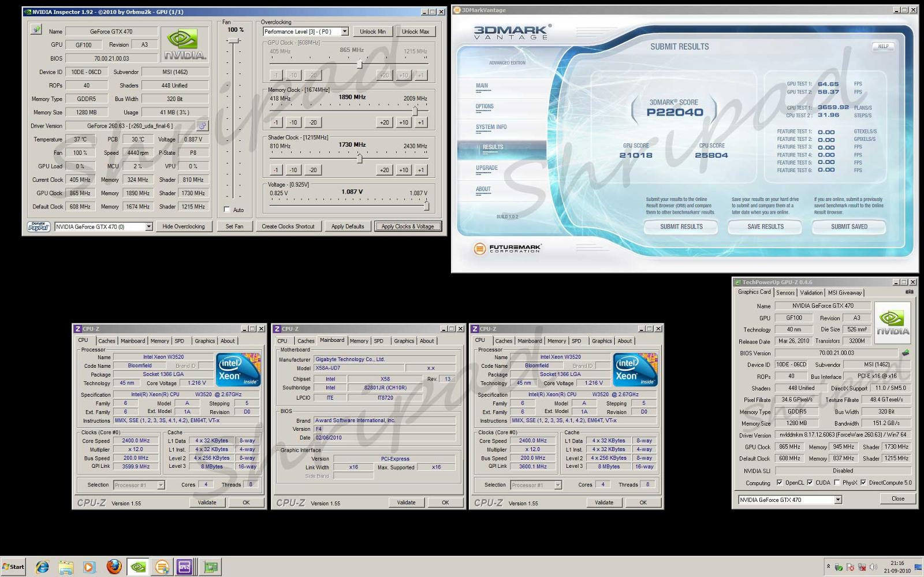Check the PhysX checkbox in GPU-Z
This screenshot has width=924, height=577.
click(837, 483)
